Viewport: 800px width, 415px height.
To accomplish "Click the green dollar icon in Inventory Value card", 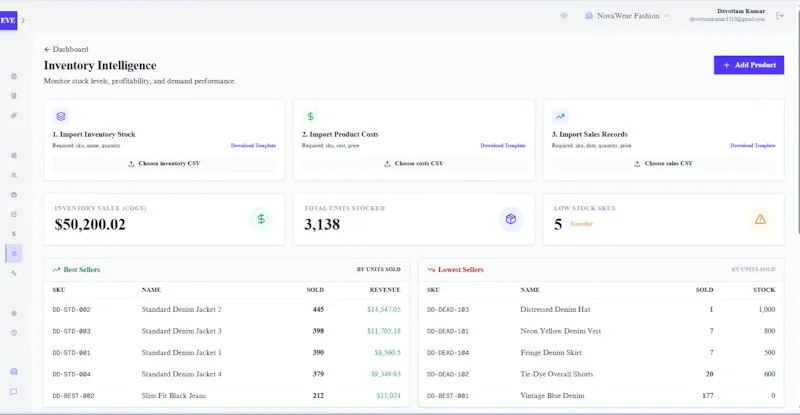I will point(261,219).
